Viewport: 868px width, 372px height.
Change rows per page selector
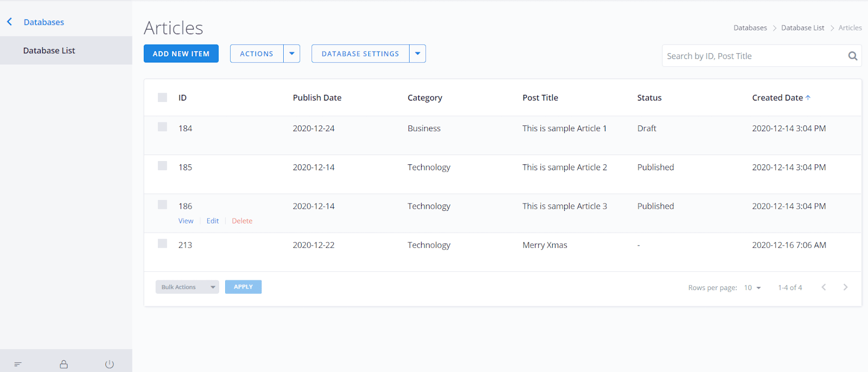pos(752,287)
